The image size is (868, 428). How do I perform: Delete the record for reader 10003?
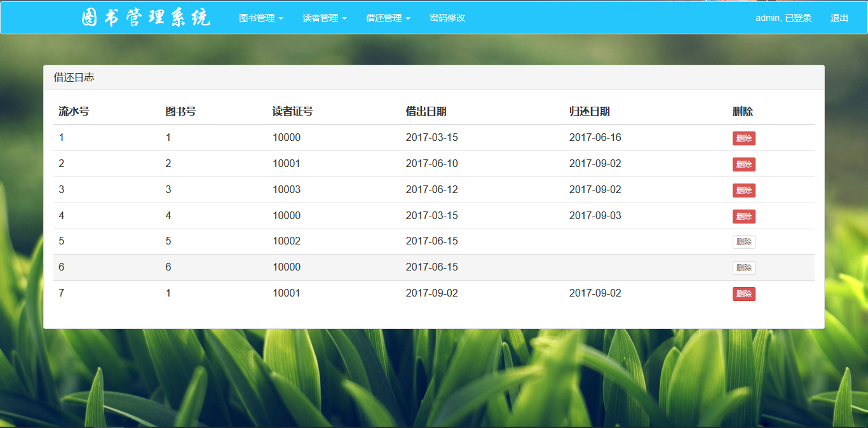pos(743,191)
